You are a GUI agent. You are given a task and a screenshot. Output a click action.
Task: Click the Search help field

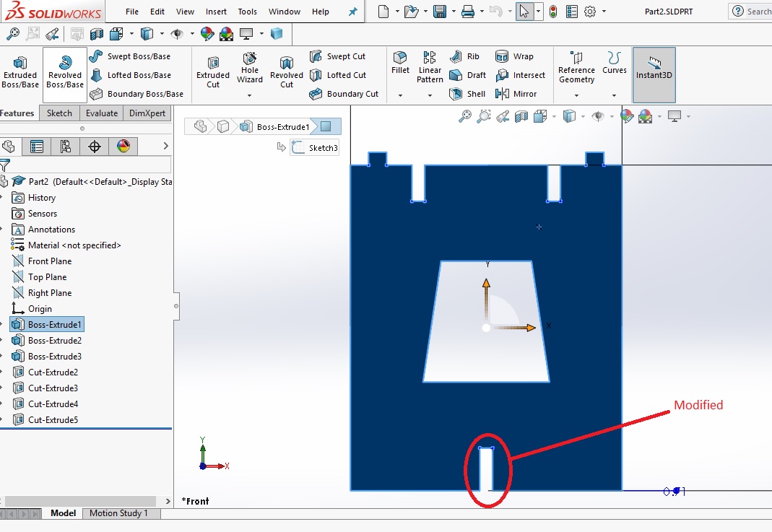click(x=750, y=12)
